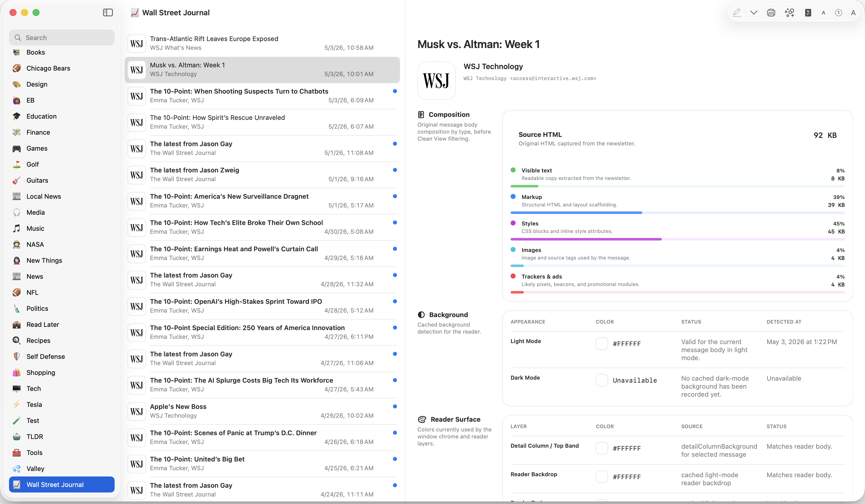The width and height of the screenshot is (865, 504).
Task: Click the sparkles Clean View icon
Action: pos(789,13)
